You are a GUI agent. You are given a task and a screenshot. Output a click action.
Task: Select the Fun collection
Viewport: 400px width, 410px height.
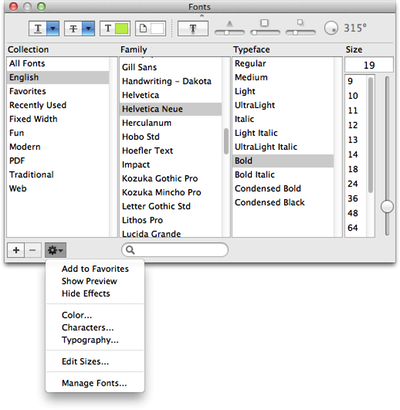58,133
